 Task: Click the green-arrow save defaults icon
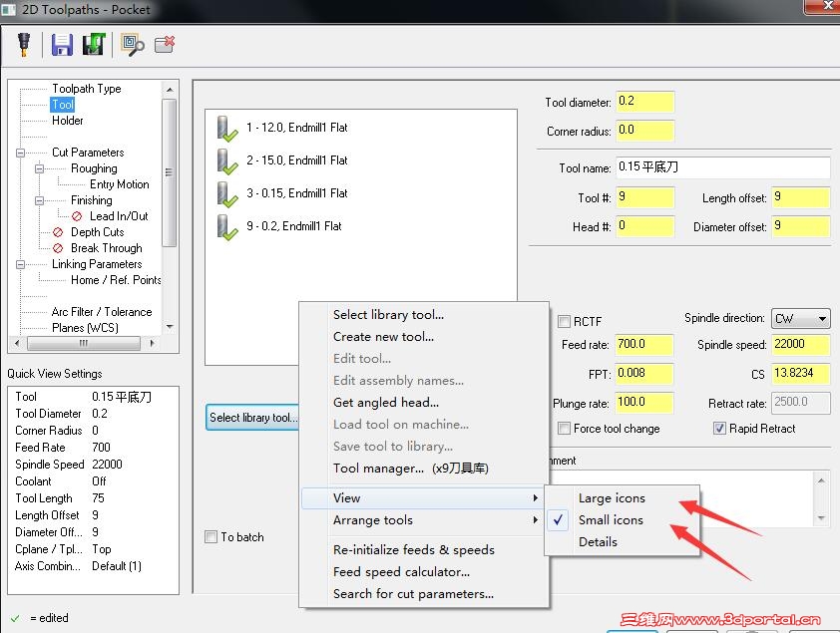(94, 45)
